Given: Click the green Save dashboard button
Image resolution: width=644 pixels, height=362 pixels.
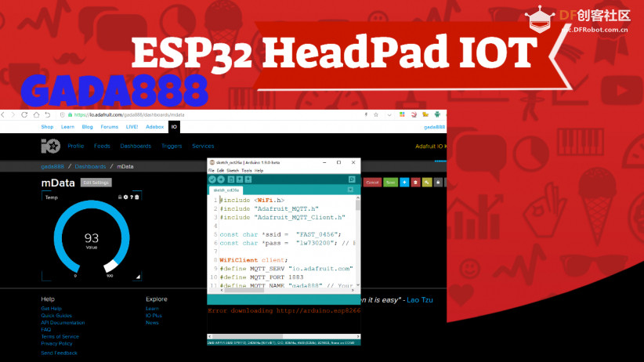Looking at the screenshot, I should (x=391, y=183).
